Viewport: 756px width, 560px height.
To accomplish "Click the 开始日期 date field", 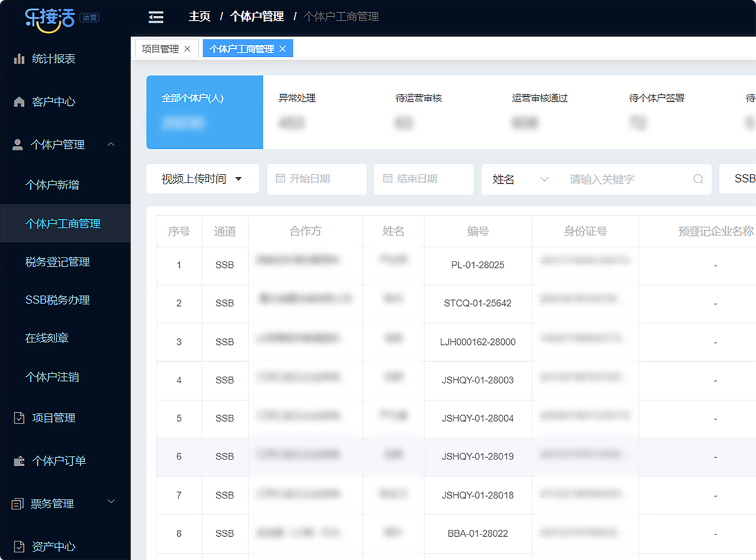I will tap(316, 179).
